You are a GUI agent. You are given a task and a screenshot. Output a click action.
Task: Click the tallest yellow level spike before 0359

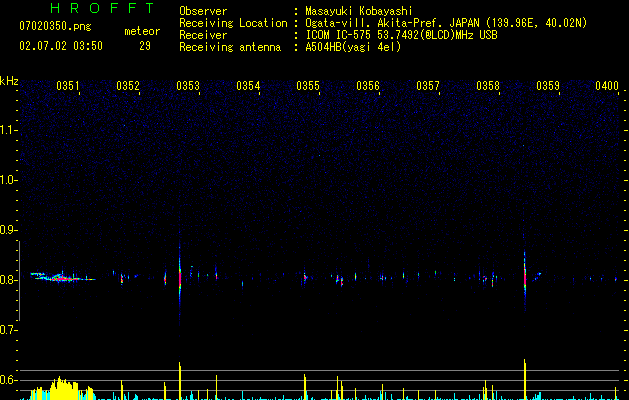pos(524,379)
